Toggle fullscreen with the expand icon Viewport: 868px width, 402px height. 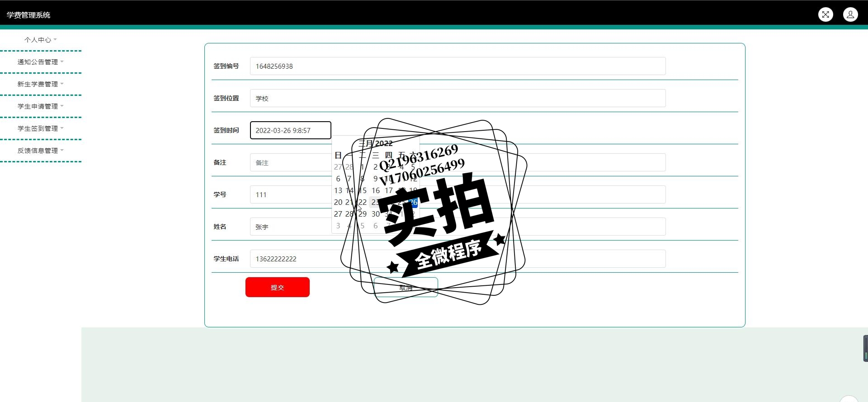(826, 14)
